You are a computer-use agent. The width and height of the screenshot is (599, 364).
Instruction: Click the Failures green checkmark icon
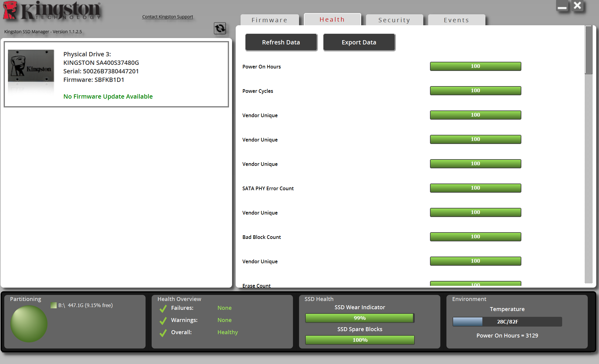(x=163, y=308)
